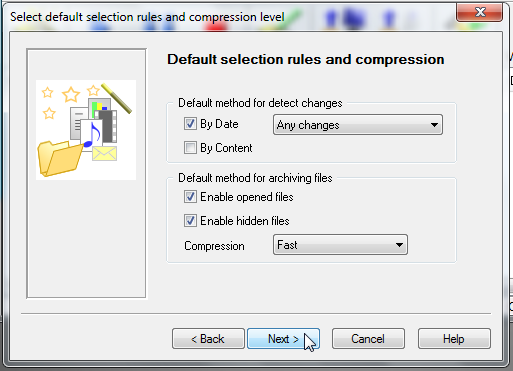Image resolution: width=513 pixels, height=371 pixels.
Task: Return to previous step with Back
Action: (208, 339)
